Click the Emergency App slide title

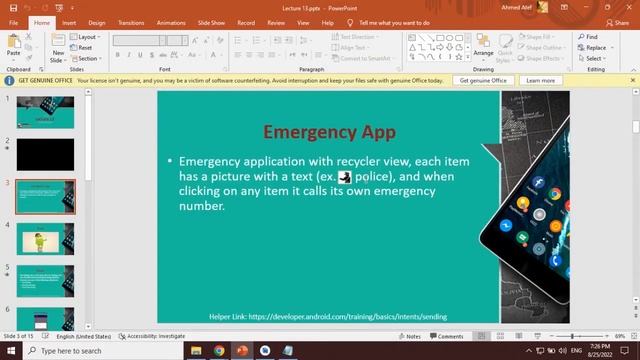[329, 132]
